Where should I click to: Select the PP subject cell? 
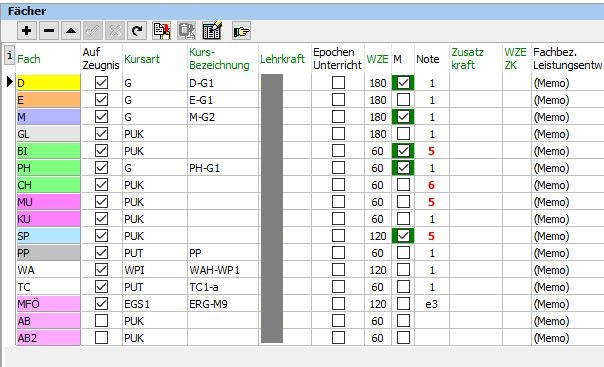tap(49, 253)
